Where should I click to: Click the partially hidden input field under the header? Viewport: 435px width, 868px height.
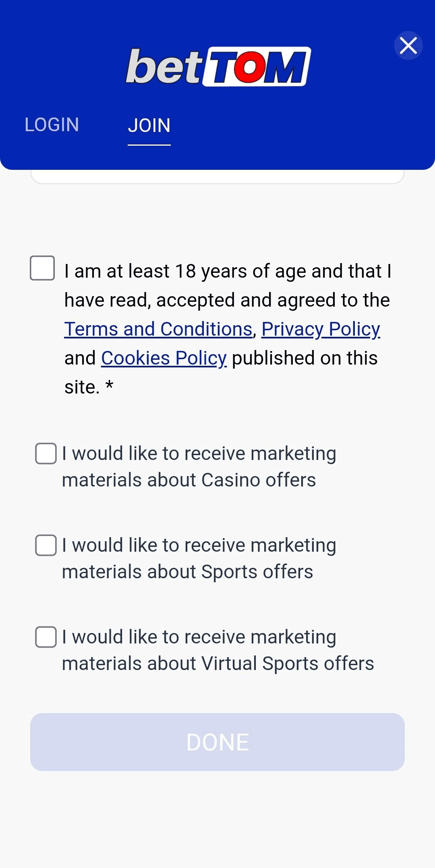(217, 176)
